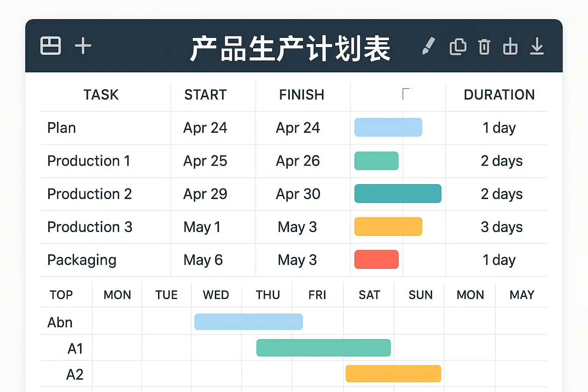Image resolution: width=588 pixels, height=392 pixels.
Task: Click the table layout icon in header
Action: pos(51,46)
